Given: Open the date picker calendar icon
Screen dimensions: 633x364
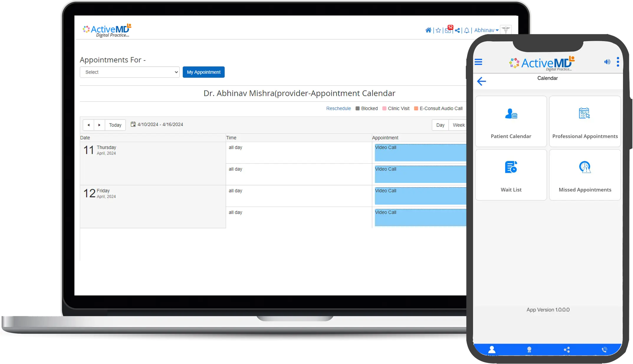Looking at the screenshot, I should point(133,124).
